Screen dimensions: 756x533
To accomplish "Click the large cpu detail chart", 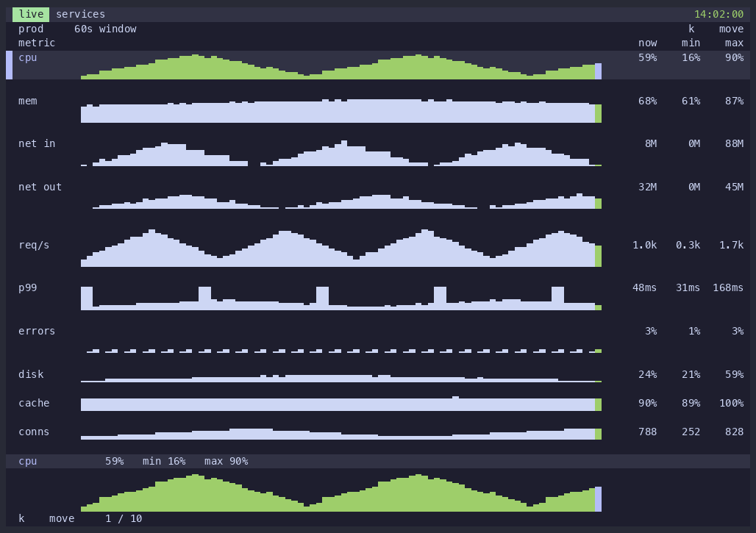I will click(341, 493).
